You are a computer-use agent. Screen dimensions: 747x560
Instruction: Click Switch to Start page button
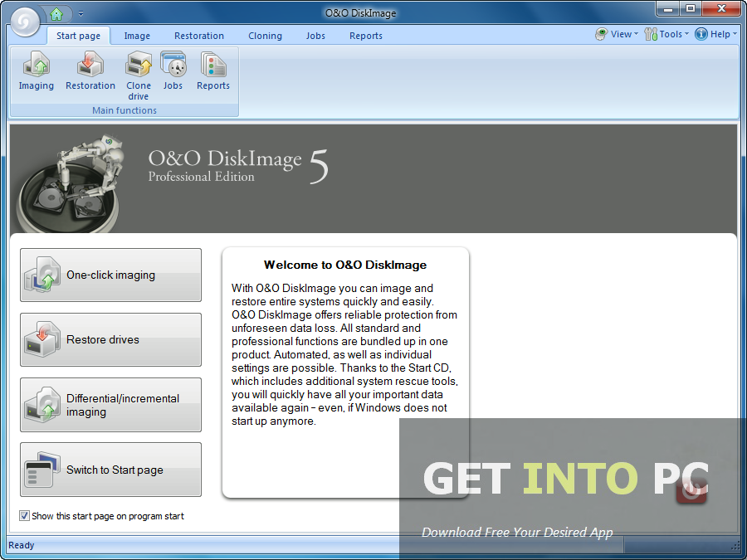point(110,470)
